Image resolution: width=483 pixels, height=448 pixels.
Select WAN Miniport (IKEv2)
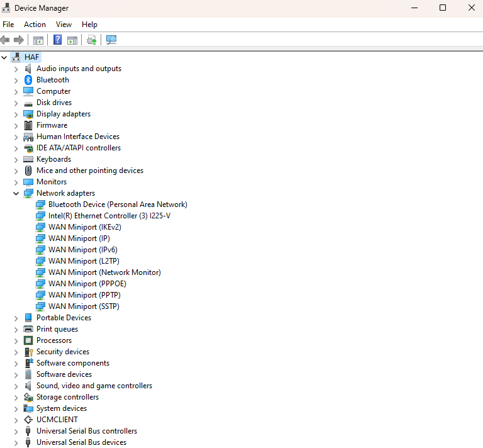[85, 227]
